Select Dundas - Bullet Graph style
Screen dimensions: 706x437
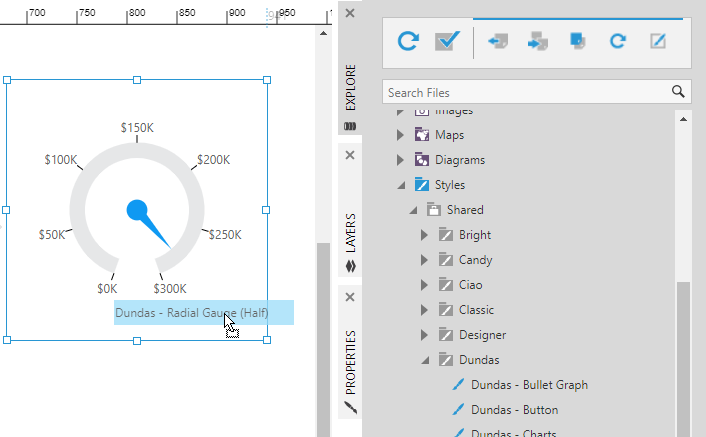coord(528,385)
